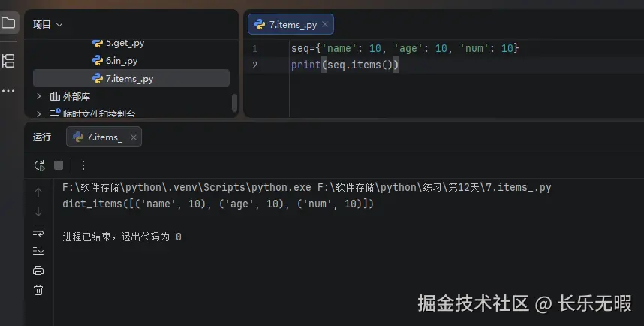This screenshot has width=644, height=326.
Task: Open more run actions menu
Action: (83, 165)
